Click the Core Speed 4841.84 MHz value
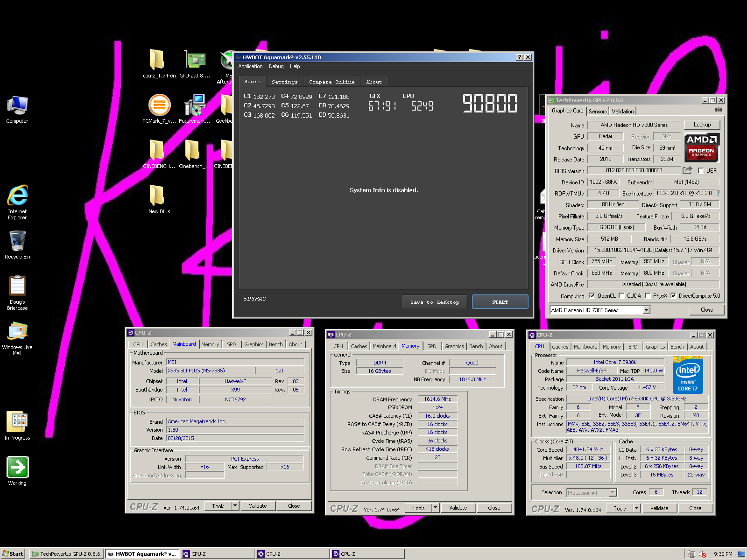747x560 pixels. click(x=588, y=449)
